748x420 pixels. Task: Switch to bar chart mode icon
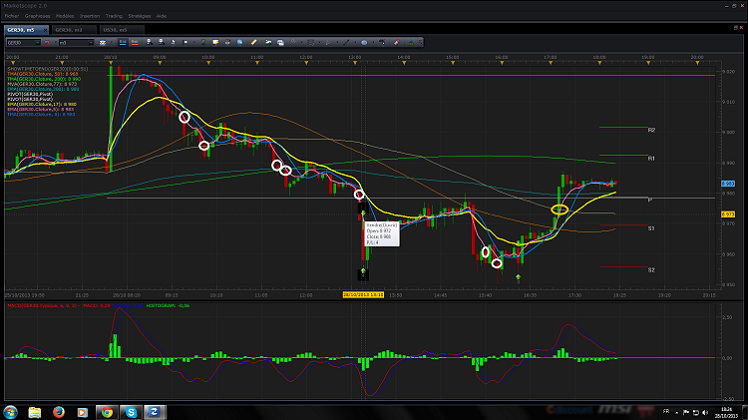(x=135, y=42)
